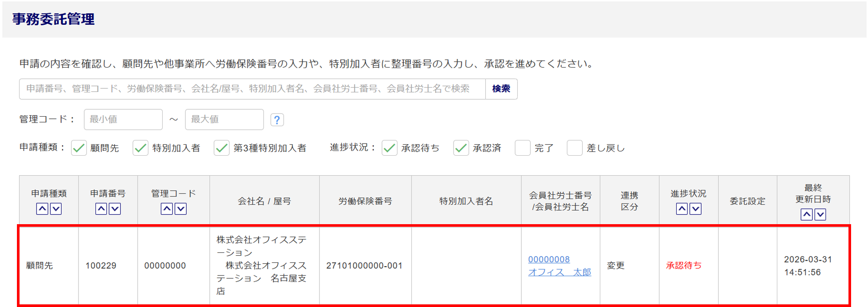Uncheck the 顧問先 application type checkbox
Viewport: 868px width, 307px height.
click(x=79, y=148)
